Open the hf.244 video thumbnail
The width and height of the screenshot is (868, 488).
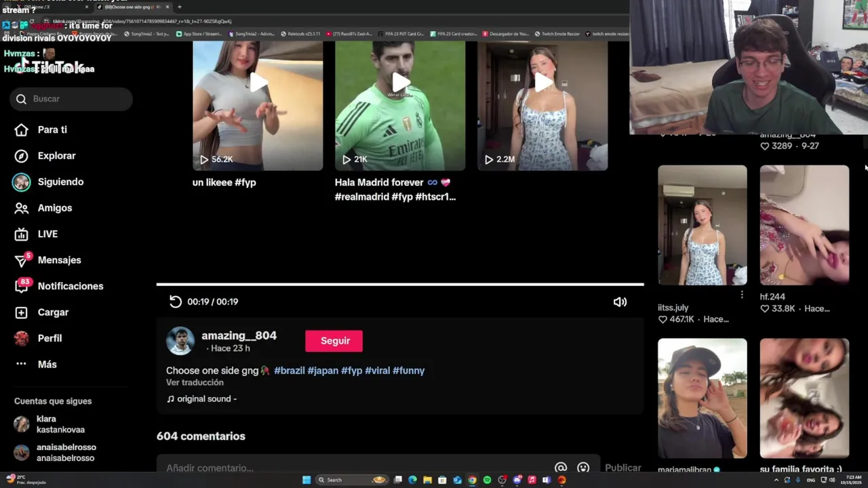pos(804,225)
